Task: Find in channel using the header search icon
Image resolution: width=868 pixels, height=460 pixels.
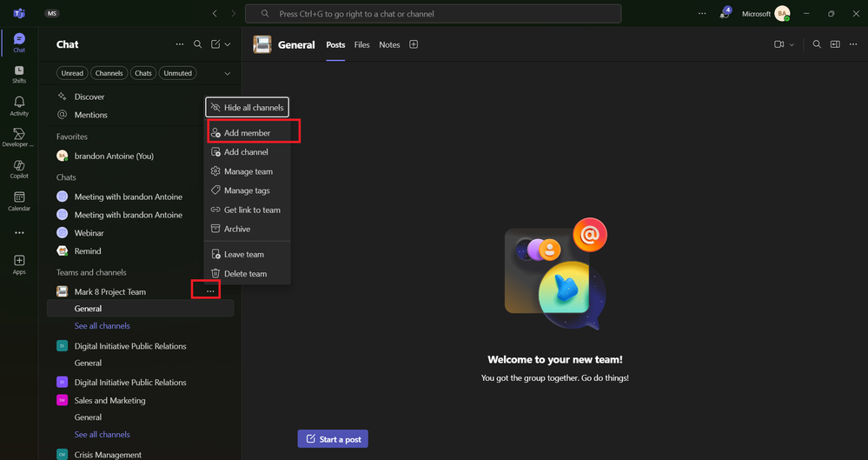Action: click(x=817, y=44)
